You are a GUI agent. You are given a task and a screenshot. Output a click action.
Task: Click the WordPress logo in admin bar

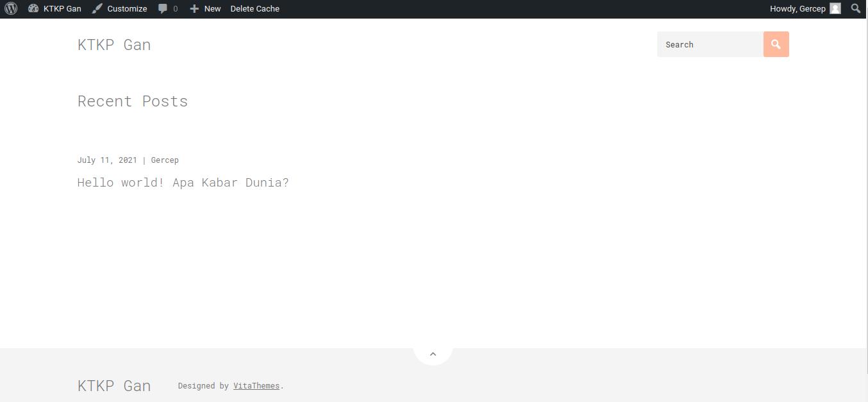point(11,8)
